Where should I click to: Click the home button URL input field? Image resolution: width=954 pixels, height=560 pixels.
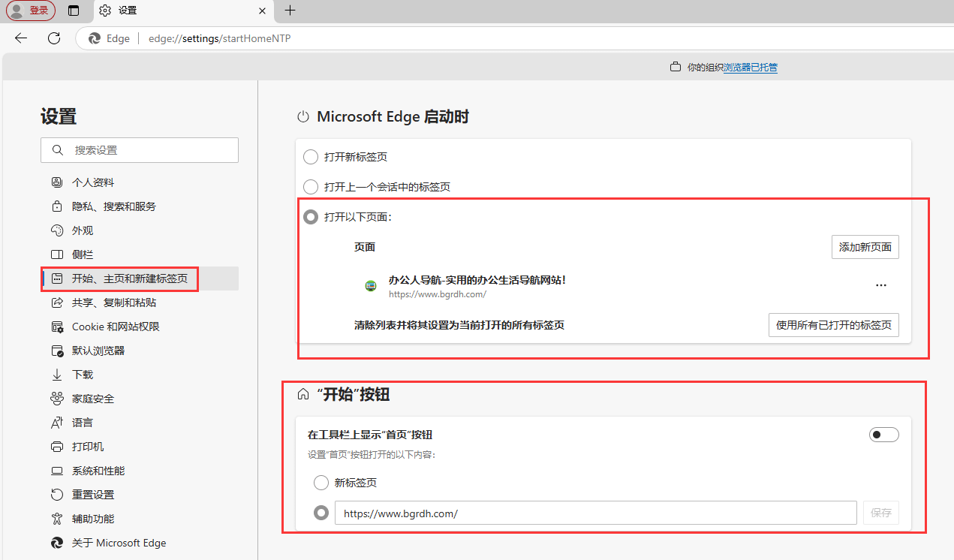(595, 513)
